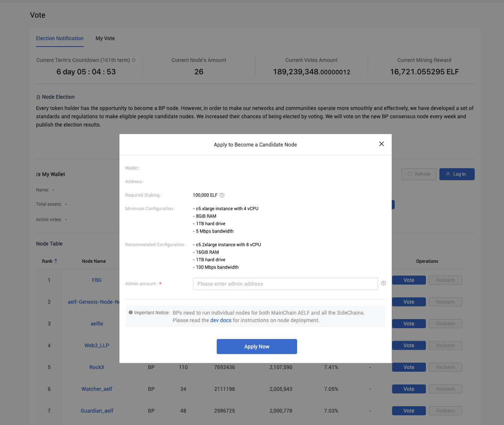
Task: Click the info icon next to term countdown
Action: click(x=134, y=60)
